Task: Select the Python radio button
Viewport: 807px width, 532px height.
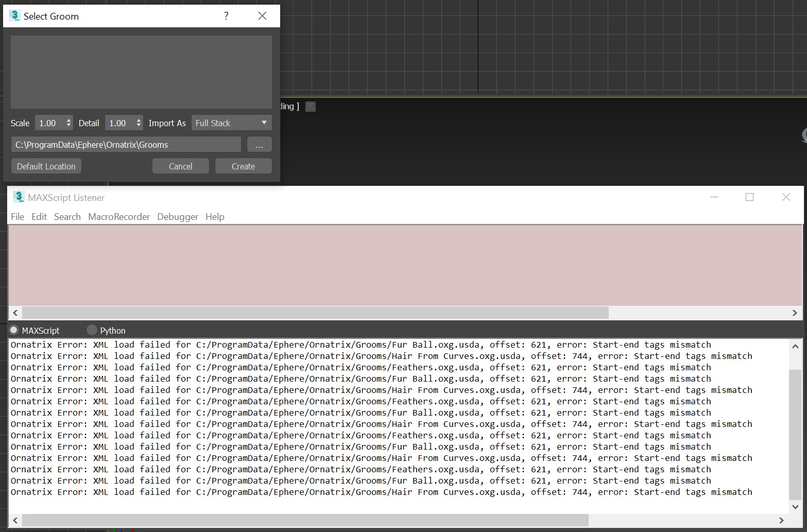Action: (x=92, y=330)
